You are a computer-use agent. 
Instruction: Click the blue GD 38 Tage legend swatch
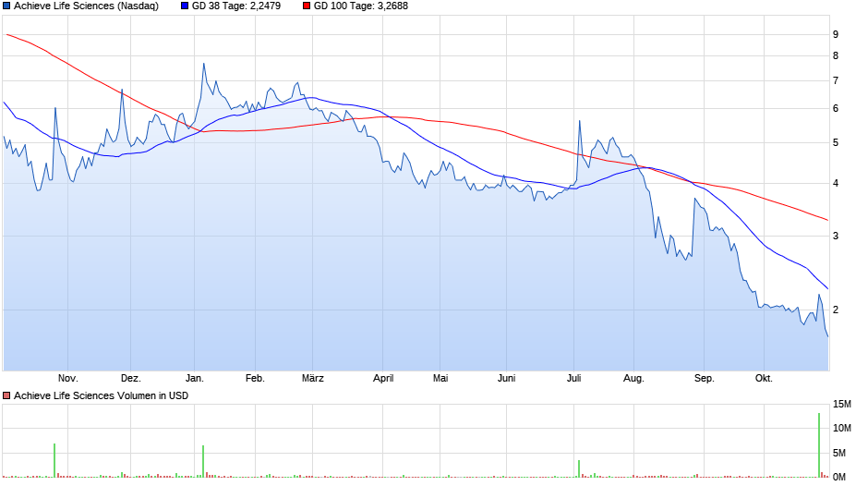pyautogui.click(x=185, y=6)
